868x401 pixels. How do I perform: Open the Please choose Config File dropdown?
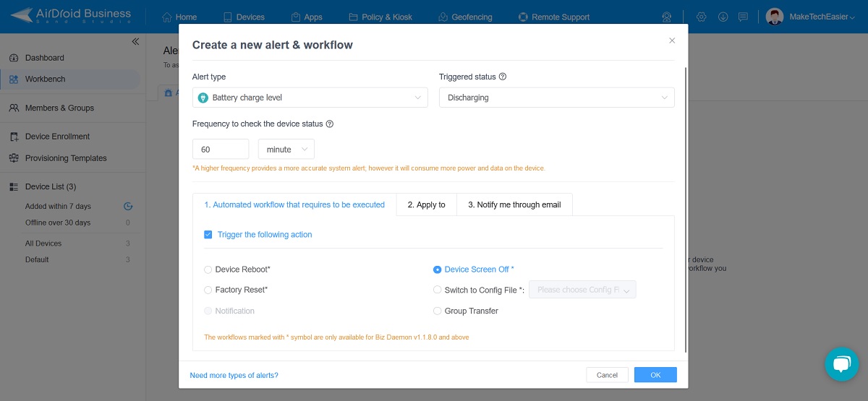(x=583, y=290)
